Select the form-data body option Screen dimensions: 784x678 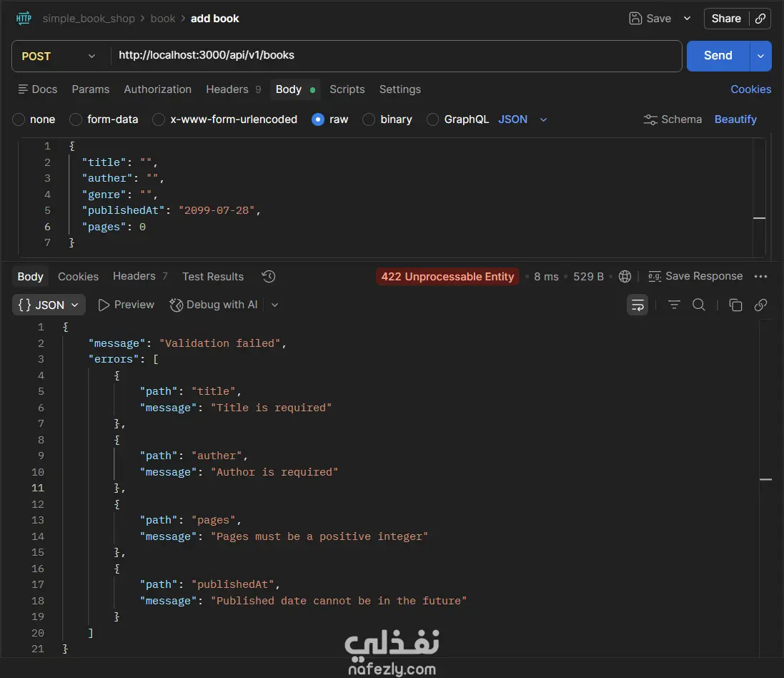76,119
